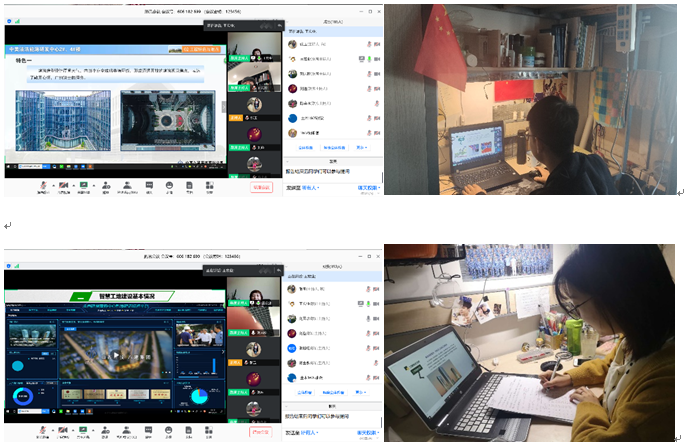Click the share screen icon in the top meeting toolbar

84,185
